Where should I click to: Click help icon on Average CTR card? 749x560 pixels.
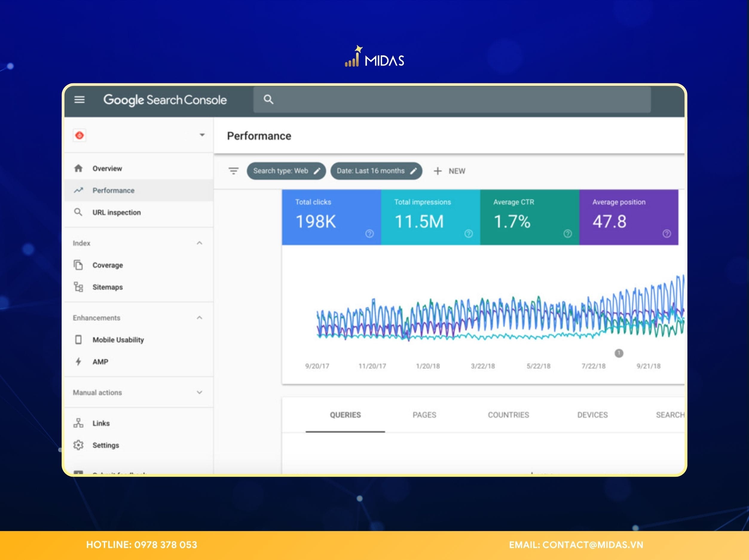pyautogui.click(x=568, y=234)
